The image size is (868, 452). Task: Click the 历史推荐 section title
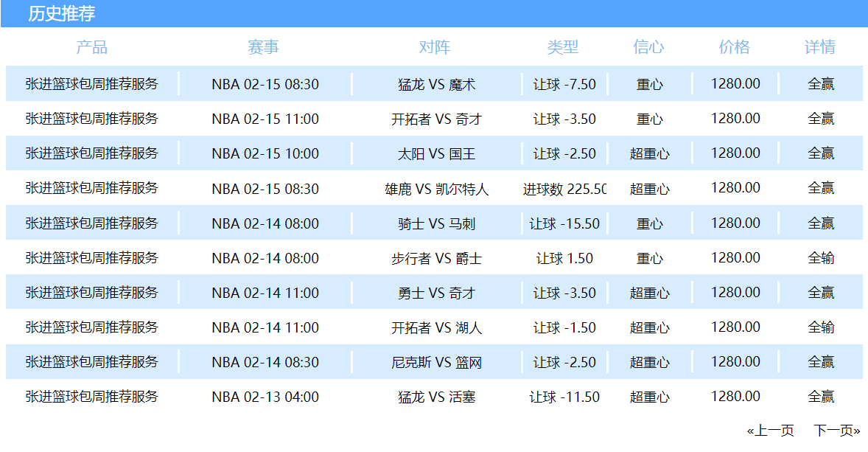62,13
